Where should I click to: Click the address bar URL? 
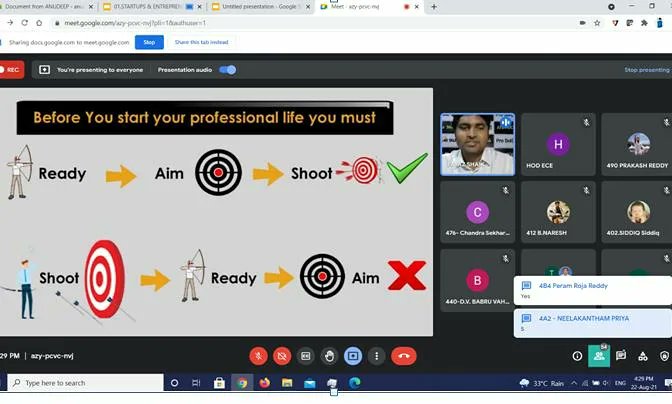point(135,23)
